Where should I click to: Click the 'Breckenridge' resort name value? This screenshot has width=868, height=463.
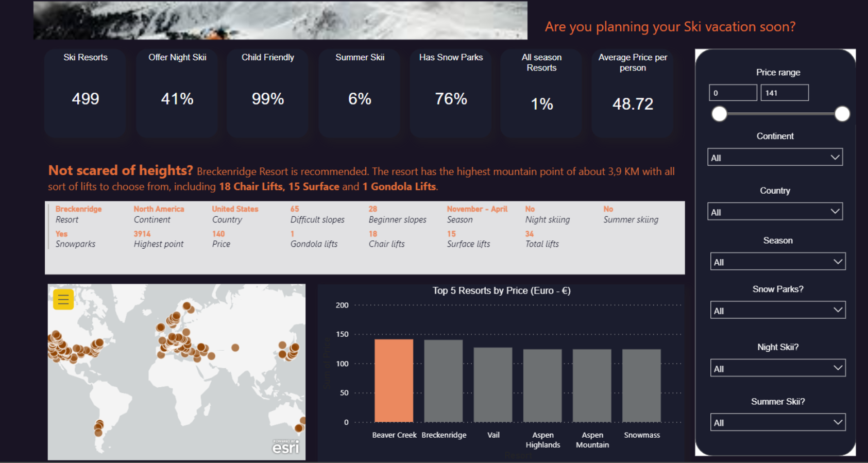78,209
